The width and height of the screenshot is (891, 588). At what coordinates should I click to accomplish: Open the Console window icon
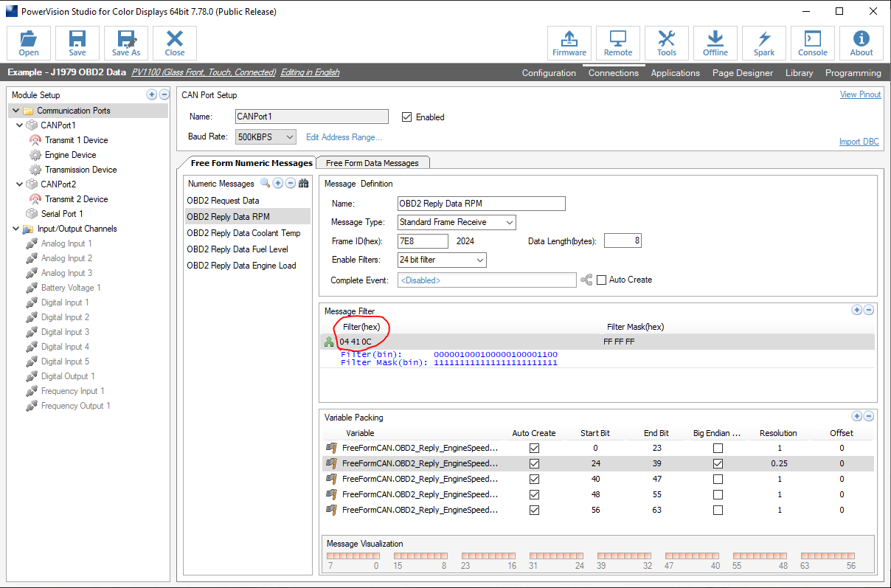coord(812,43)
